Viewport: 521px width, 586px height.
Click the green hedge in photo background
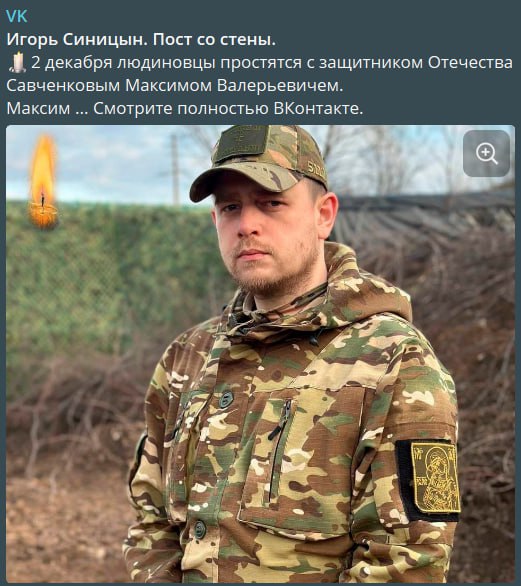[x=108, y=277]
